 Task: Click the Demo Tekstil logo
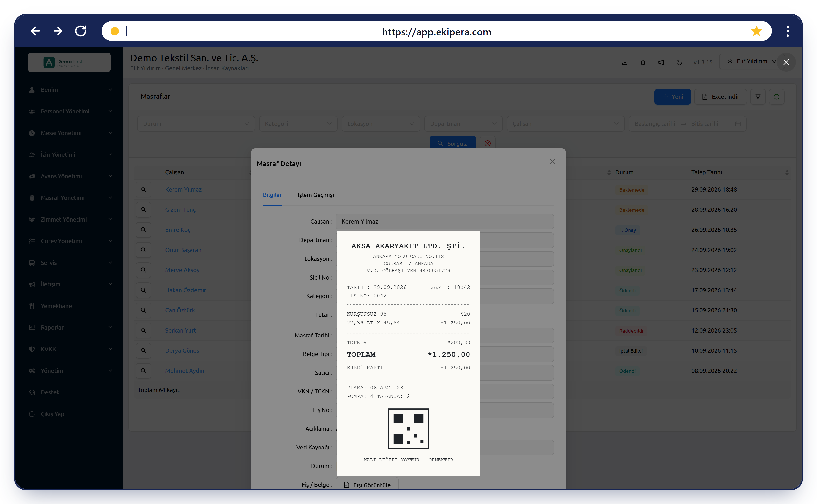(69, 62)
